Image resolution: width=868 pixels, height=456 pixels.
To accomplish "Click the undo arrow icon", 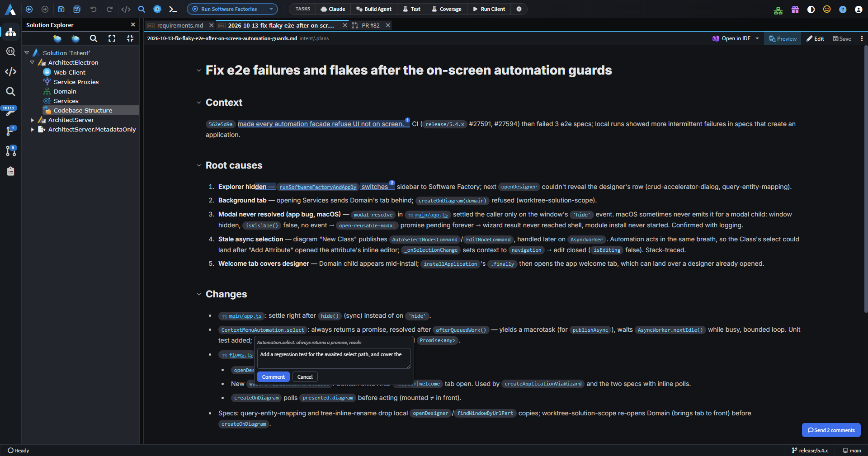I will pos(94,9).
